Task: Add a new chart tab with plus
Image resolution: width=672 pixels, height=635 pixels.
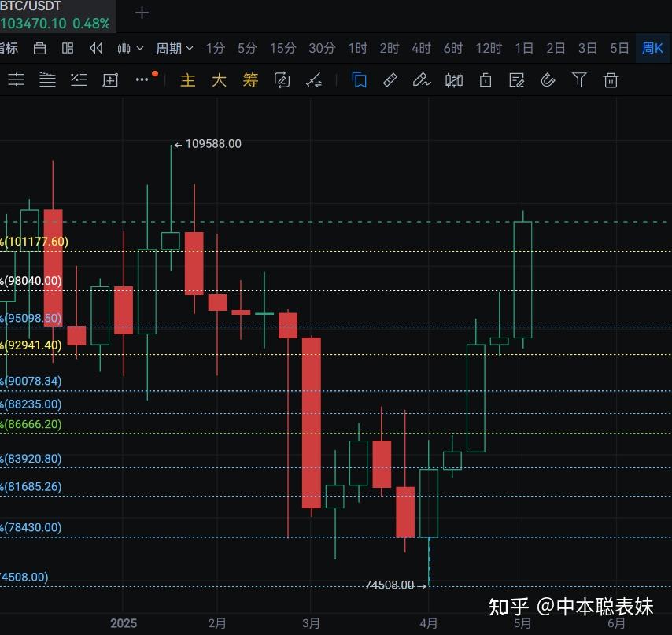Action: point(142,13)
